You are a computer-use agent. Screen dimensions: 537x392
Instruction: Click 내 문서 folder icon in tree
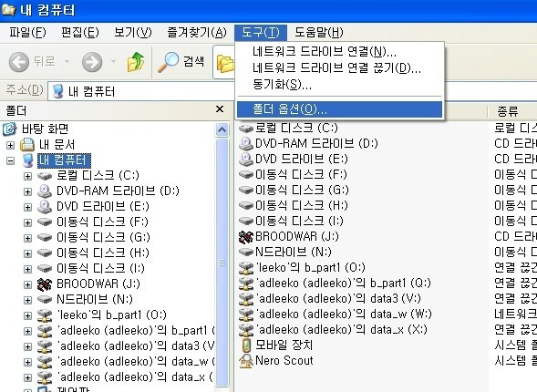27,145
